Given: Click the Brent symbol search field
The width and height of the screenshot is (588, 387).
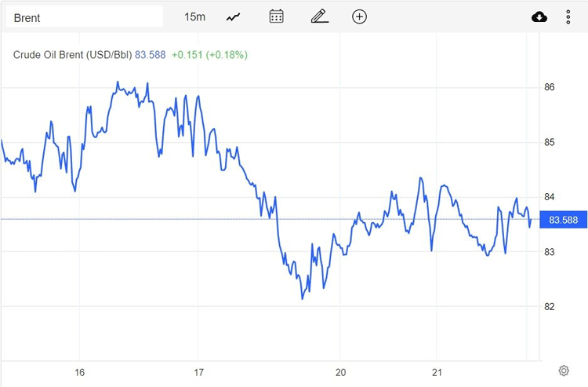Looking at the screenshot, I should (84, 17).
